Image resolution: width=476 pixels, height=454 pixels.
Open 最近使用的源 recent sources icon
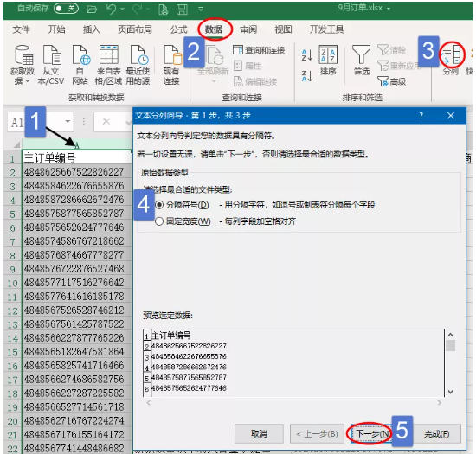138,55
